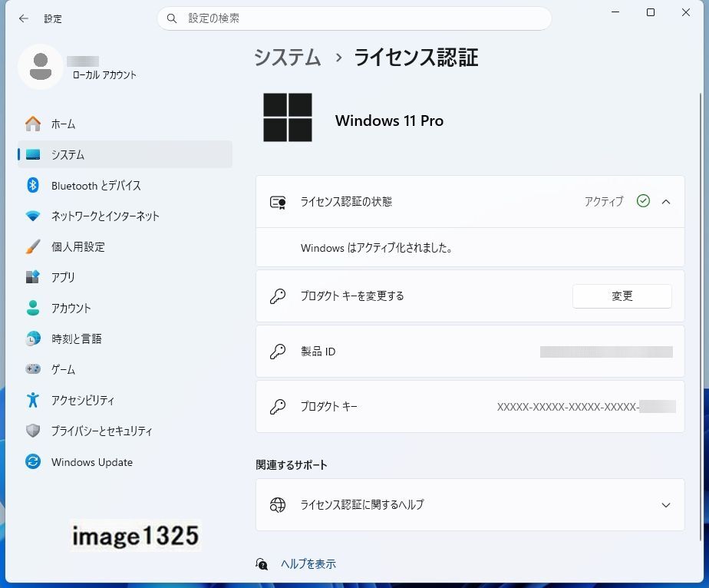
Task: Expand ライセンス認証に関するヘルプ chevron
Action: click(x=666, y=505)
